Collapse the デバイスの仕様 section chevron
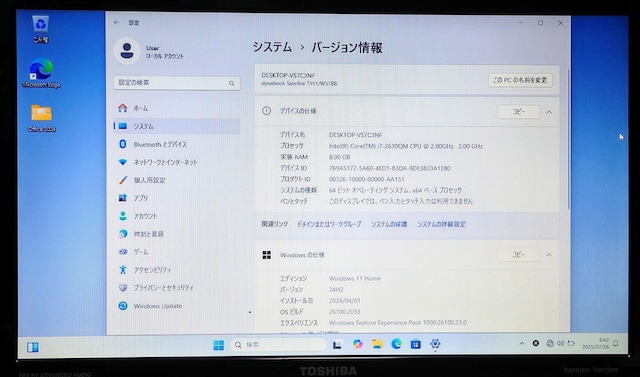This screenshot has width=640, height=377. 549,112
